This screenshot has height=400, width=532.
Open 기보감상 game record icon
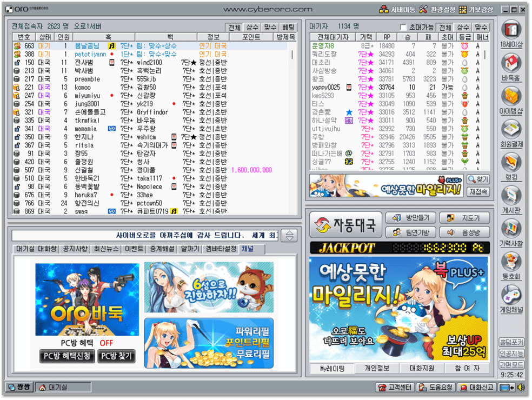[x=462, y=10]
